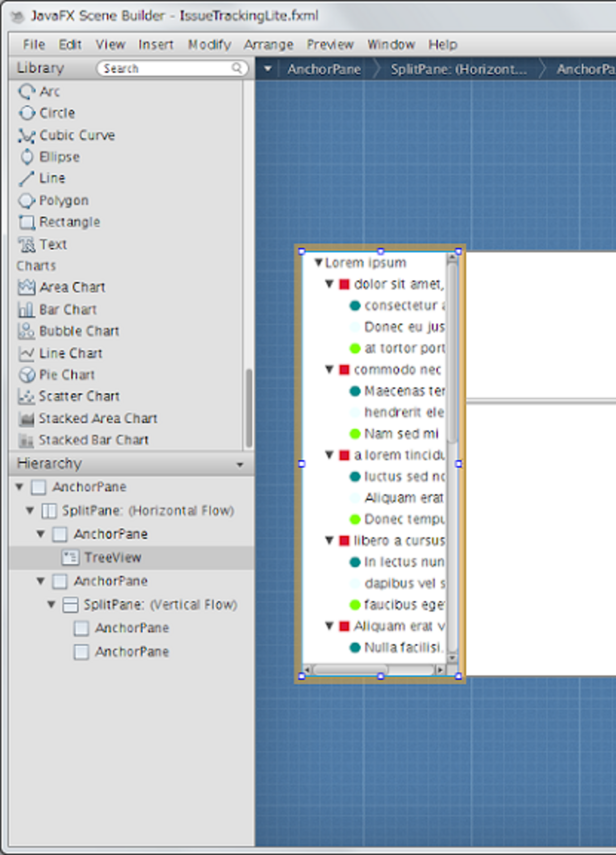Viewport: 616px width, 855px height.
Task: Choose the Pie Chart icon
Action: pyautogui.click(x=27, y=375)
